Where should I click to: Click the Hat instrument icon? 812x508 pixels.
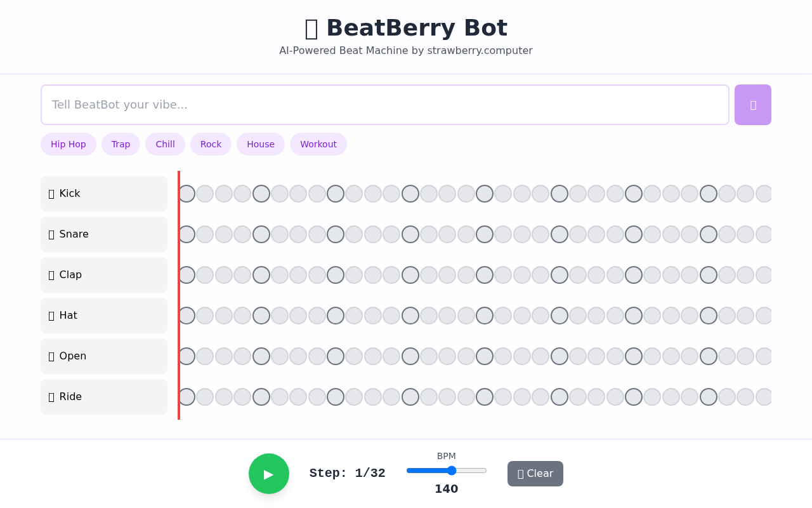click(x=52, y=315)
